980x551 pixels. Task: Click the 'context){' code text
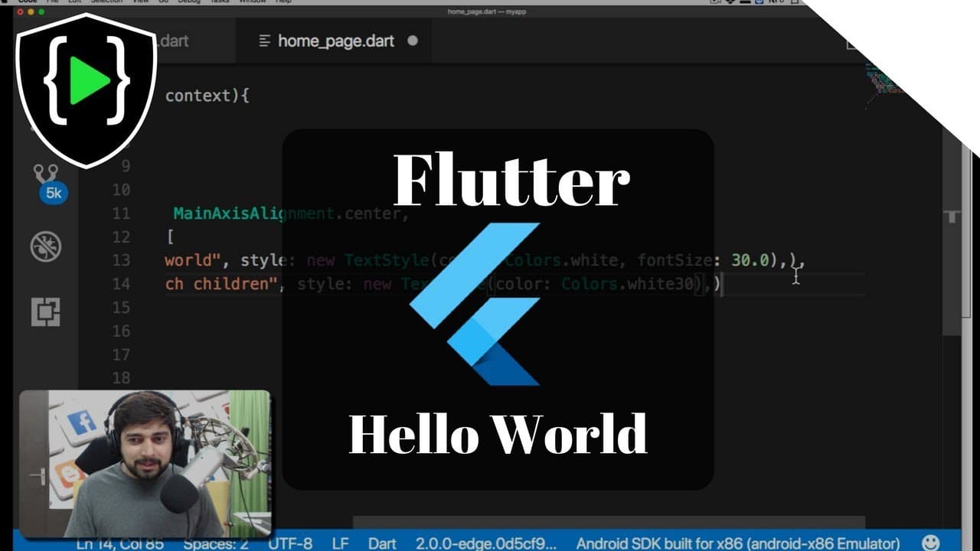tap(207, 96)
